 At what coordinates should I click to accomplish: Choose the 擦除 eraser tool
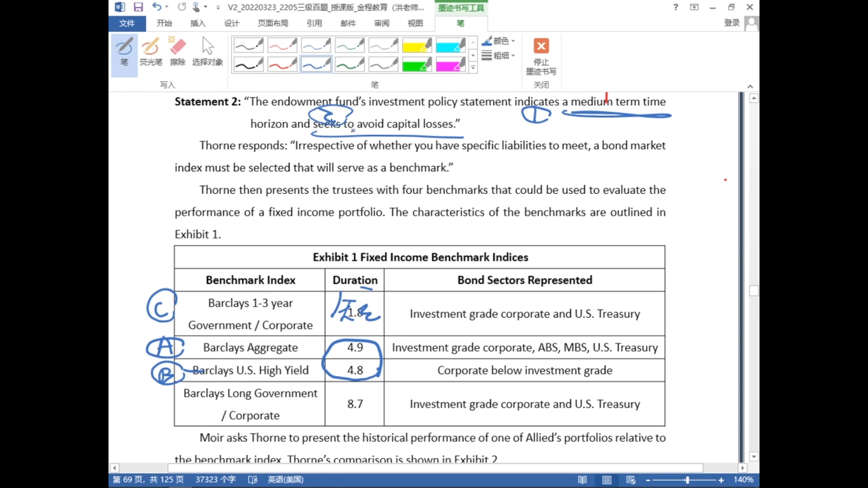pyautogui.click(x=177, y=52)
